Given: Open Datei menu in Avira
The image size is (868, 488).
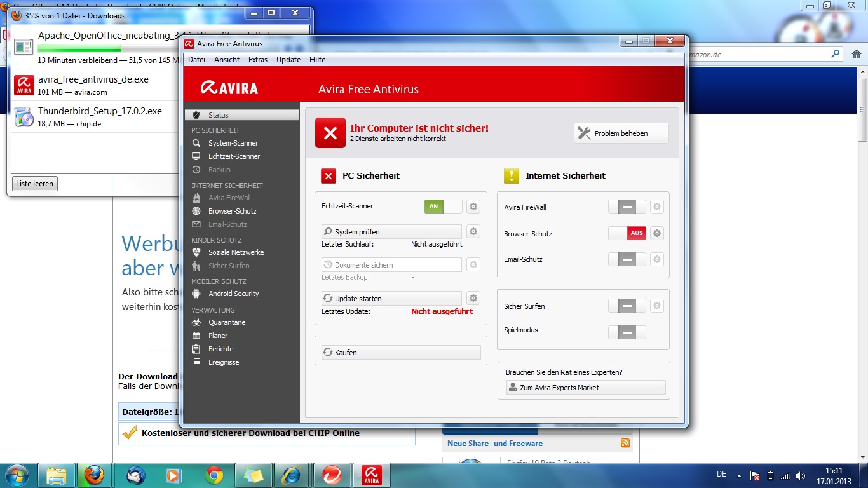Looking at the screenshot, I should (x=196, y=60).
